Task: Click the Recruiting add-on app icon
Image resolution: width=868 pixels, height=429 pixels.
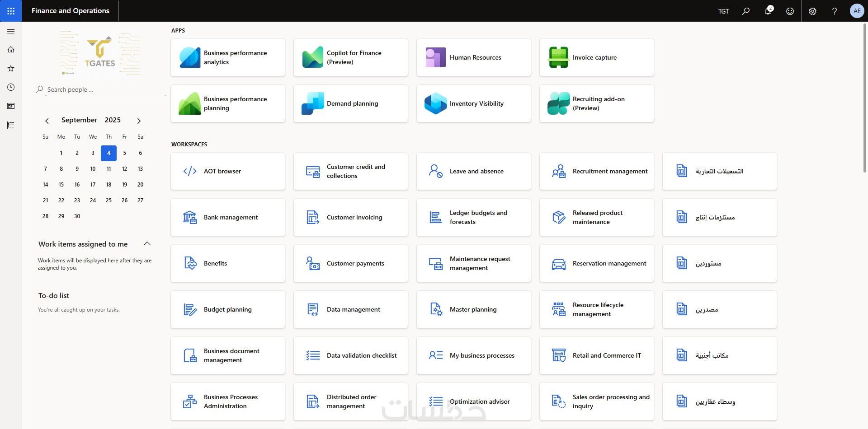Action: click(x=559, y=103)
